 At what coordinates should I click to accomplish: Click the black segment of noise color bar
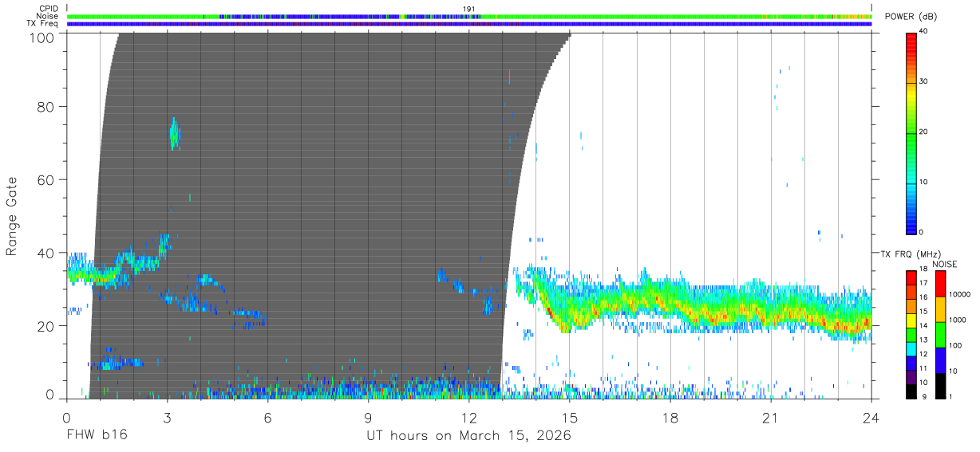pos(939,386)
